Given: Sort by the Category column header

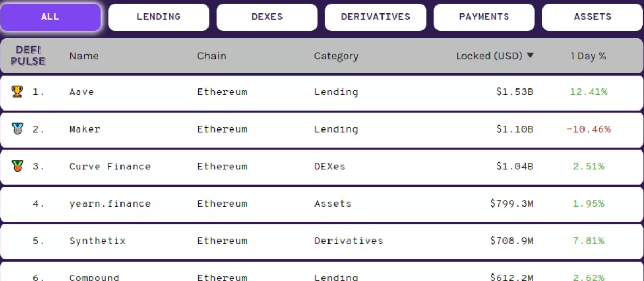Looking at the screenshot, I should click(336, 56).
